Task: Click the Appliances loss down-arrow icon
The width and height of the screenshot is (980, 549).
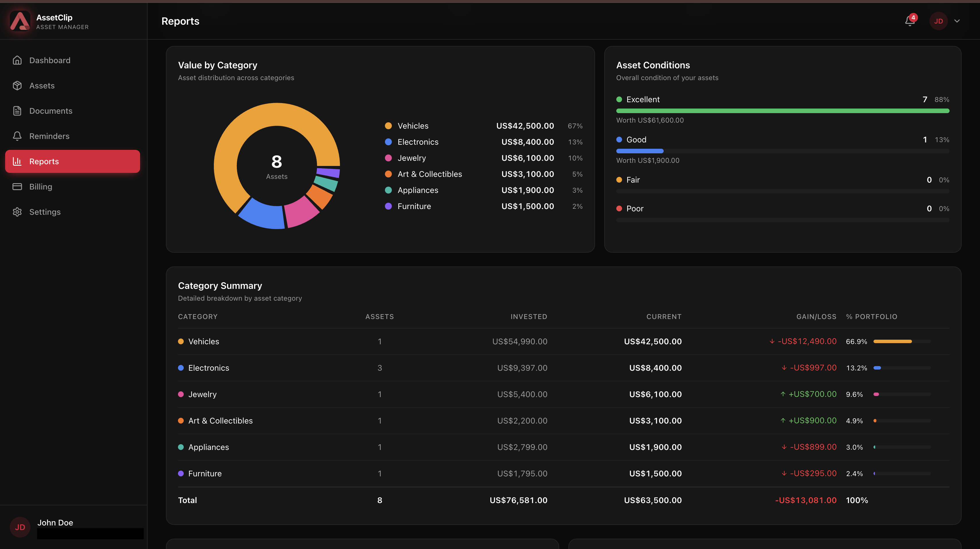Action: (x=784, y=447)
